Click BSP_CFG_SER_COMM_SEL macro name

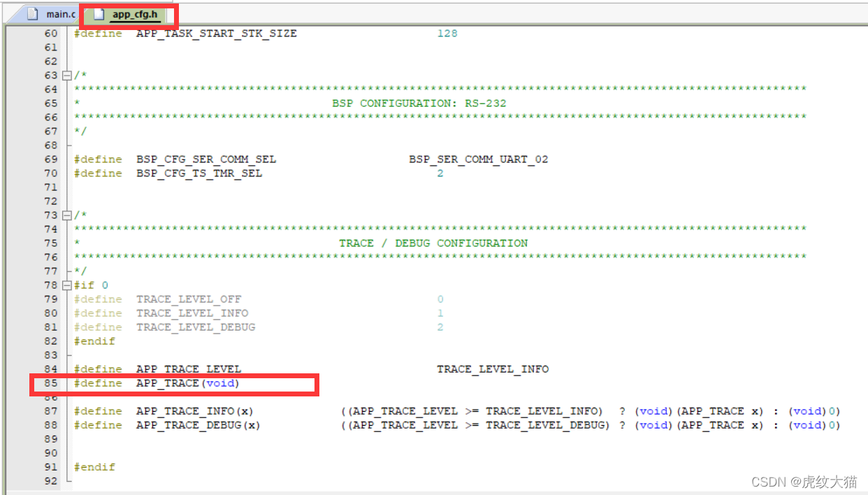tap(206, 159)
